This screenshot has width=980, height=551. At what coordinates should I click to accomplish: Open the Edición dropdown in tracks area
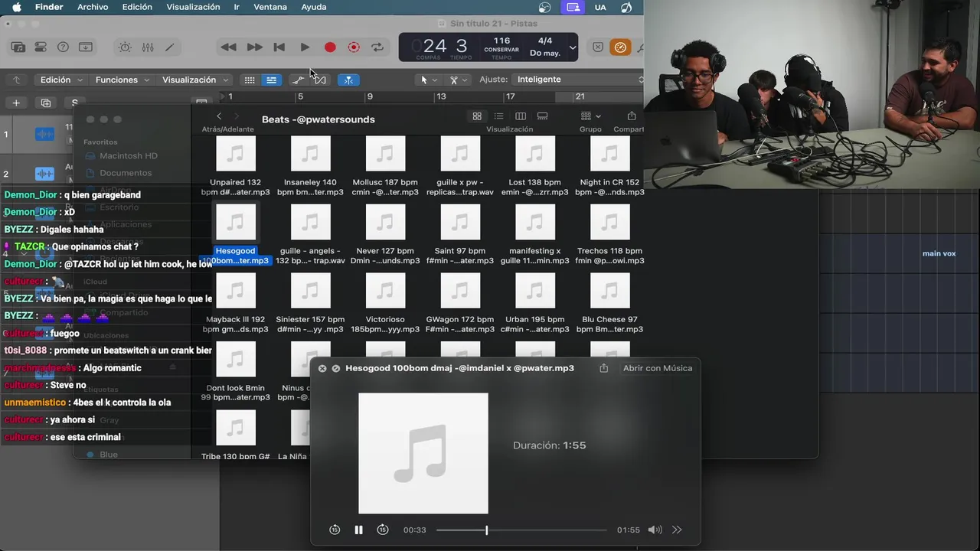[61, 80]
